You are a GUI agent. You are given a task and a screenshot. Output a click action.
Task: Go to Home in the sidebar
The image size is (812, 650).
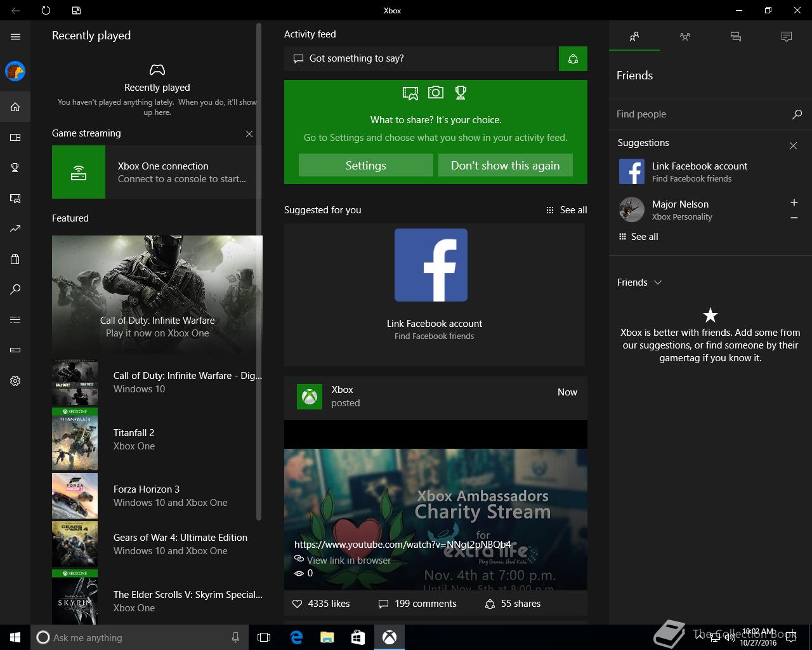point(15,107)
